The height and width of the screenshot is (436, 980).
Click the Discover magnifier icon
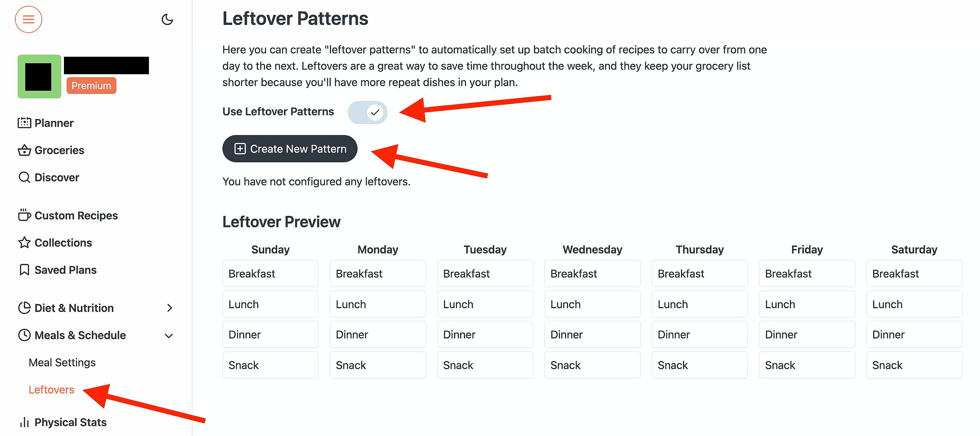24,177
